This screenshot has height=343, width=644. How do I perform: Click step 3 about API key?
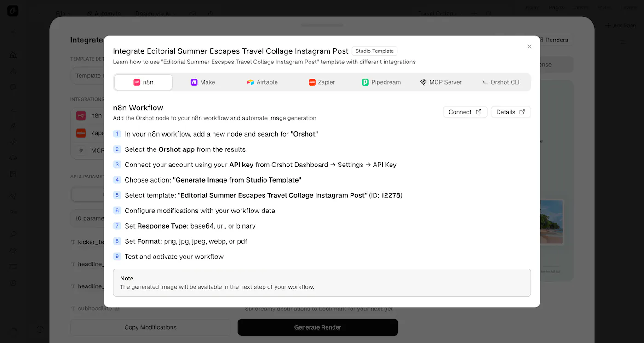pos(260,165)
